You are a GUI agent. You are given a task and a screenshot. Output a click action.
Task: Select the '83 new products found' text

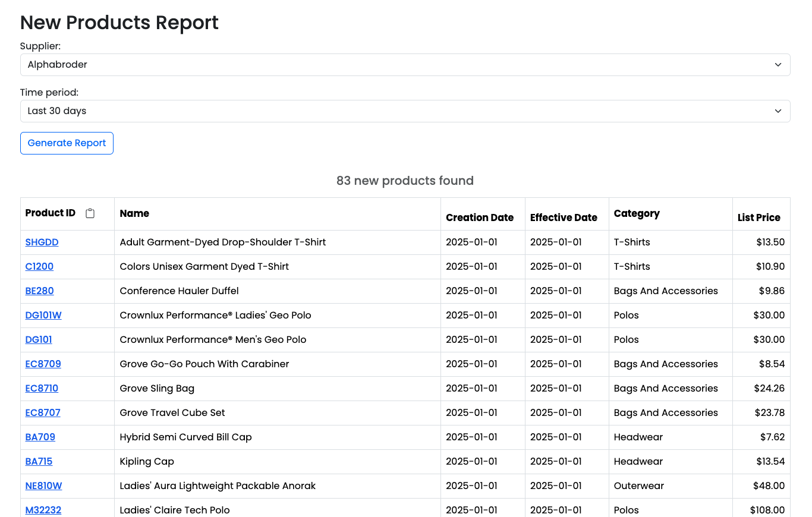405,181
